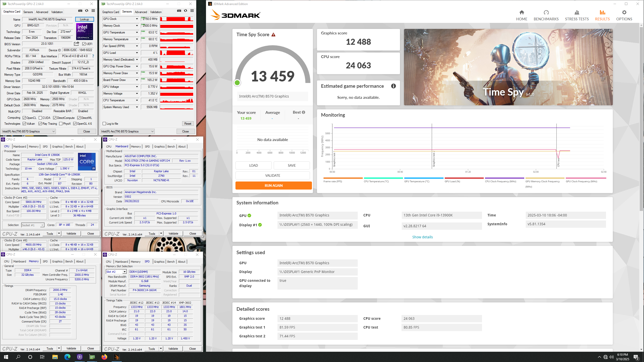This screenshot has width=644, height=362.
Task: Open the 3DMark Home page icon
Action: 521,12
